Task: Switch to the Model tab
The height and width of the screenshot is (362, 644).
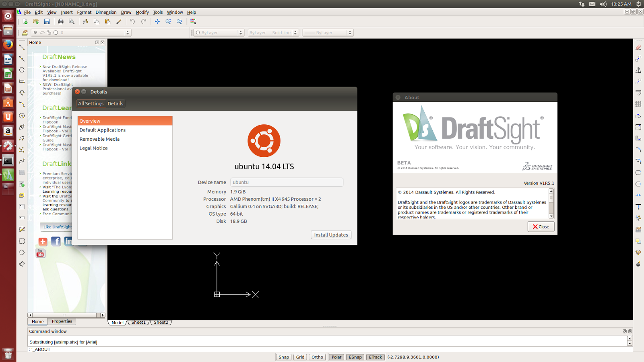Action: [118, 323]
